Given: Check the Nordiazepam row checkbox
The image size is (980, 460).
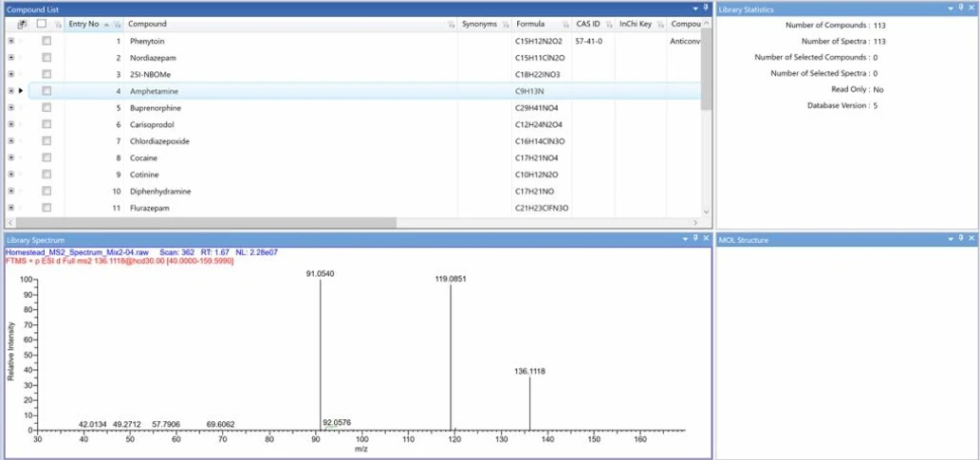Looking at the screenshot, I should click(x=46, y=58).
